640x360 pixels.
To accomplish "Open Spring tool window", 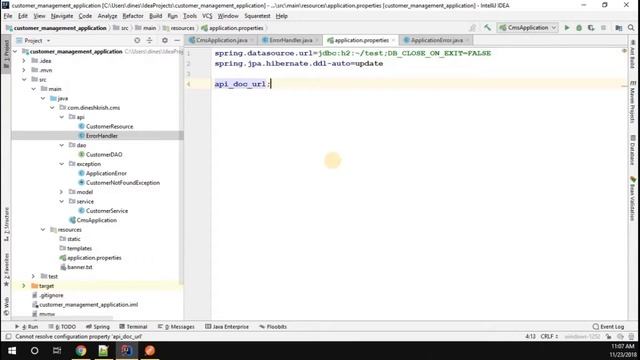I will tap(98, 327).
